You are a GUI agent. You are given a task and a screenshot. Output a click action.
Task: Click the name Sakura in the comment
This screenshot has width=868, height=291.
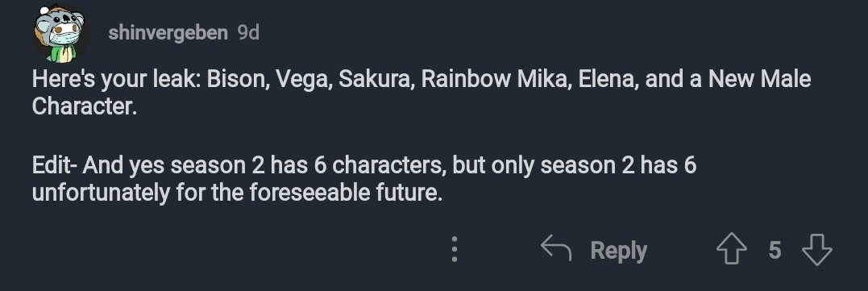pos(376,80)
